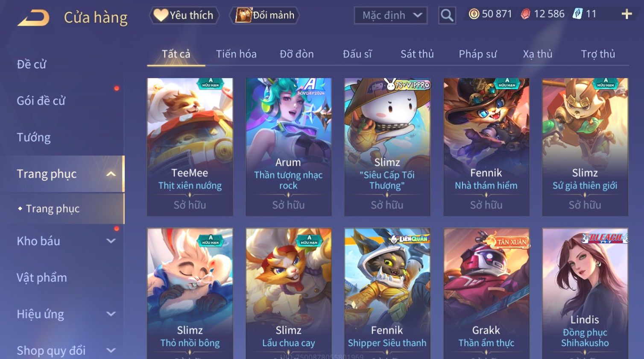Switch to the Tiến hóa tab

(x=236, y=54)
